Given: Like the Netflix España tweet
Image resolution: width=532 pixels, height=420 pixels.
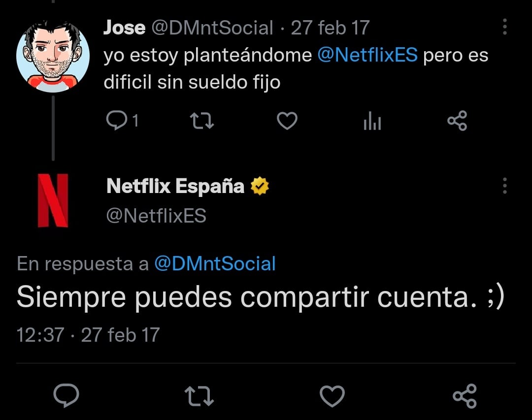Looking at the screenshot, I should click(x=332, y=395).
